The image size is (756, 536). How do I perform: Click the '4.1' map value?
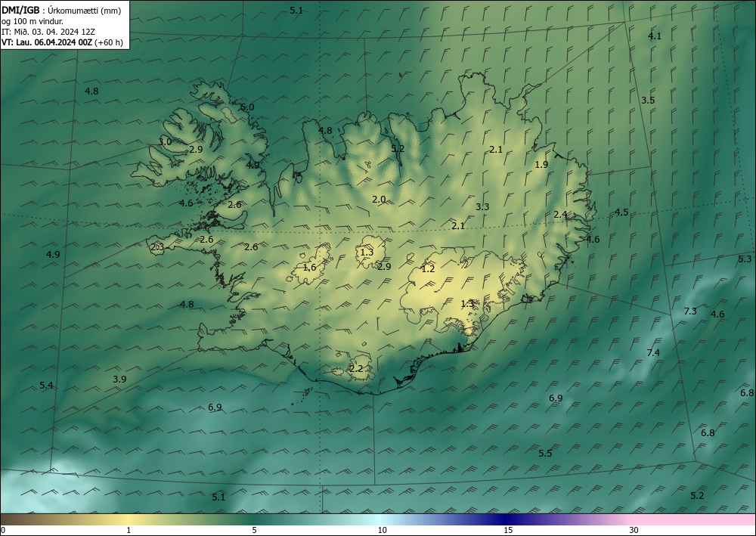click(x=655, y=36)
